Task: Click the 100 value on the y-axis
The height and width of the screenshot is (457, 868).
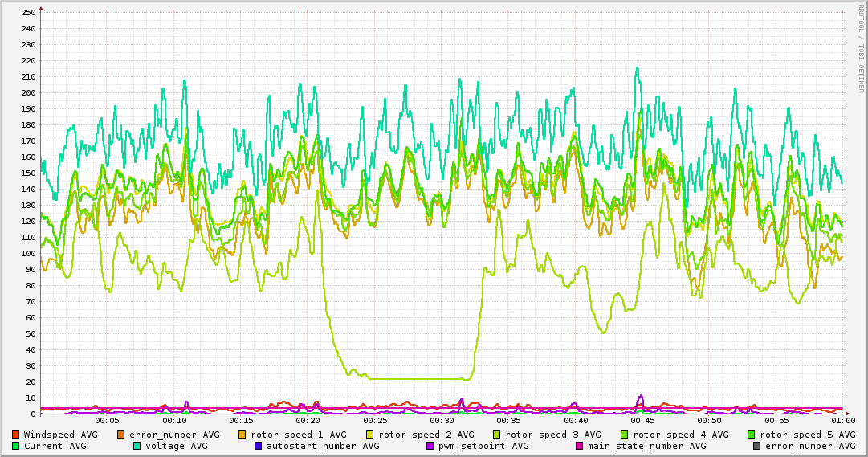Action: pyautogui.click(x=28, y=253)
